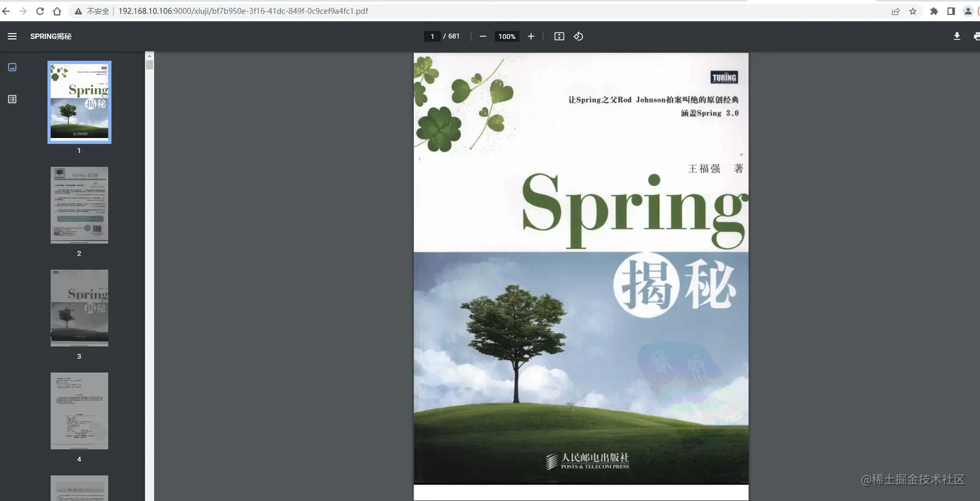Rotate the document counterclockwise
The width and height of the screenshot is (980, 501).
pos(579,36)
